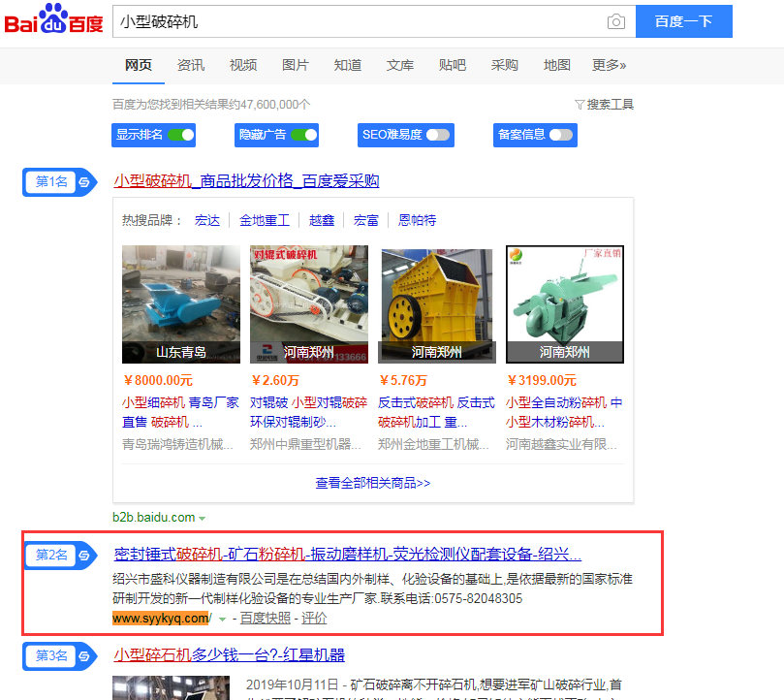The image size is (784, 700).
Task: Click link icon on 第1名 badge
Action: coord(84,181)
